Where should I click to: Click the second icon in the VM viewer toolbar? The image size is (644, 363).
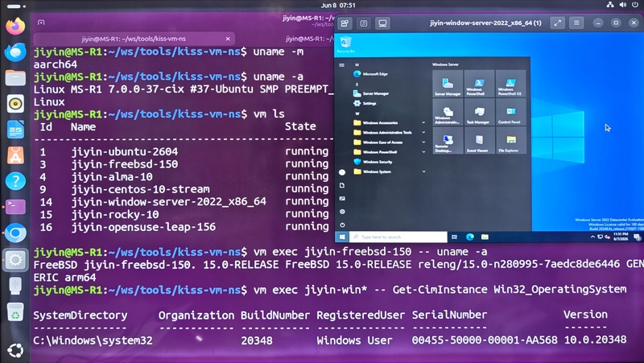point(364,23)
